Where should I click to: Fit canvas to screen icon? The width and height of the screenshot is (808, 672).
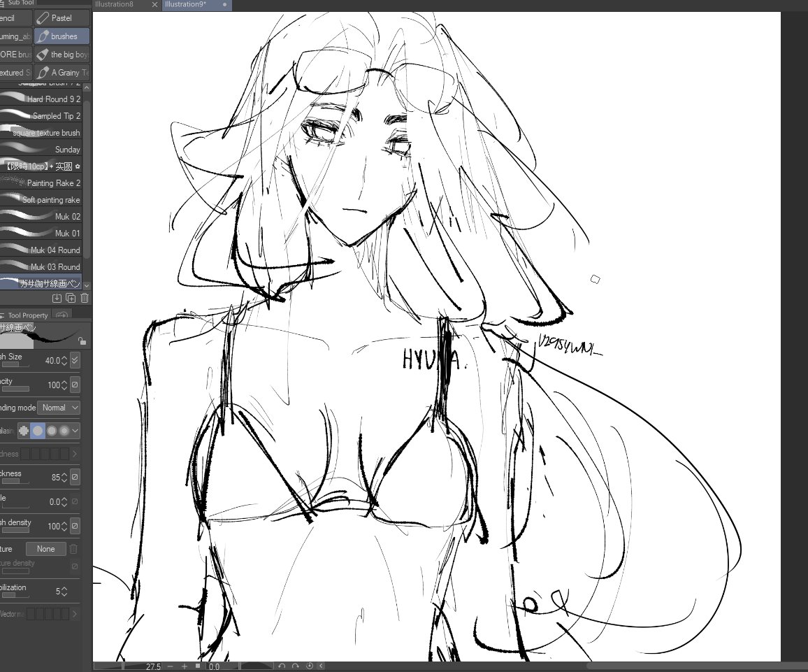(x=198, y=666)
